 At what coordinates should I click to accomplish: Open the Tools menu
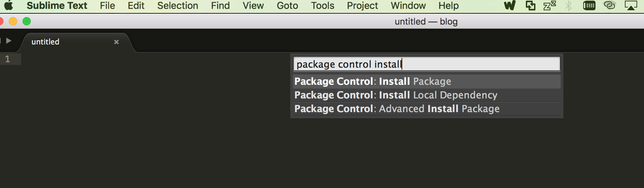click(x=322, y=5)
